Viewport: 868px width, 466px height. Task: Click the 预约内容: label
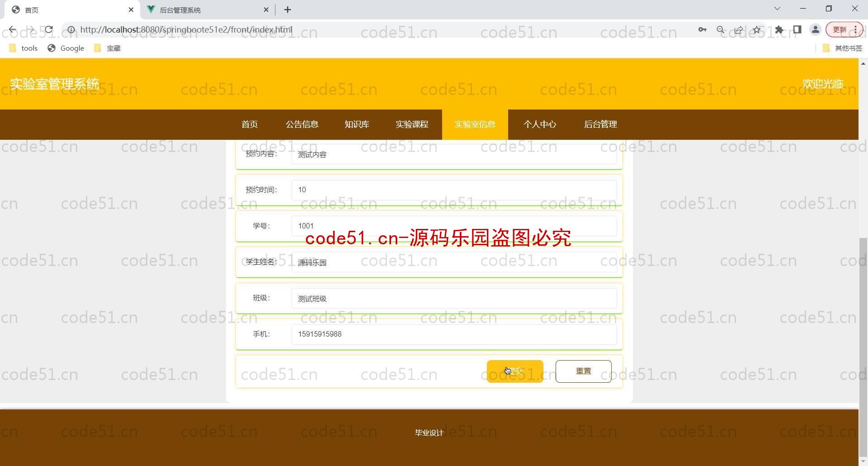(x=261, y=154)
